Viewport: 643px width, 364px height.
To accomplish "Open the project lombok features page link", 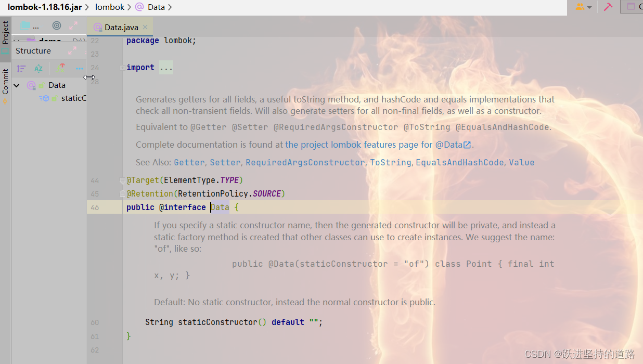I will tap(379, 145).
